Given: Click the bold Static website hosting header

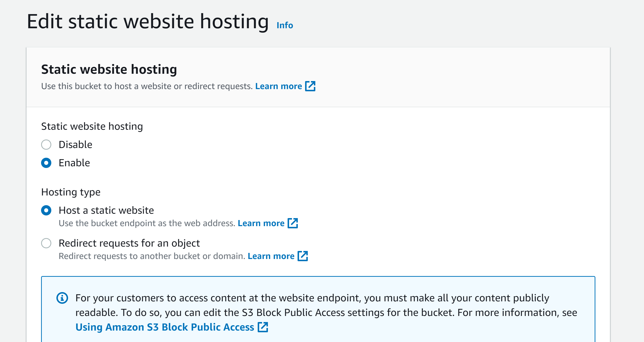Looking at the screenshot, I should (109, 69).
